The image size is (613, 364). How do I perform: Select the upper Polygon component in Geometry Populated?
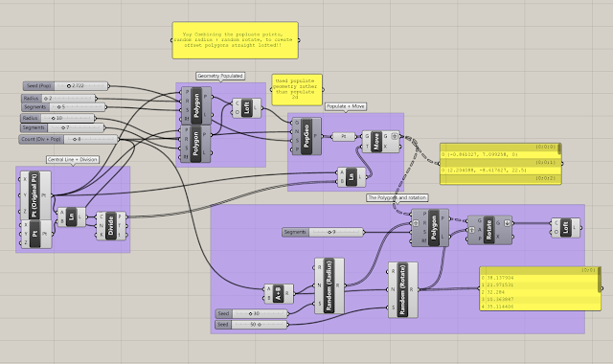pyautogui.click(x=196, y=105)
